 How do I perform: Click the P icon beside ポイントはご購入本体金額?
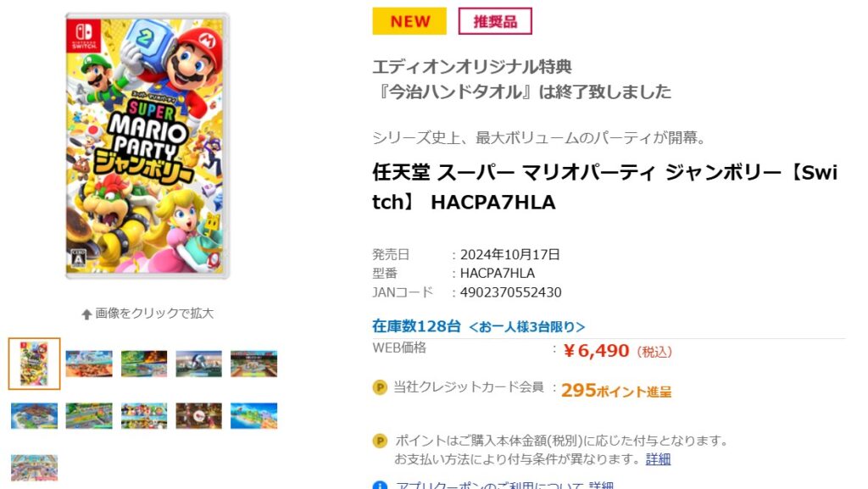[380, 441]
